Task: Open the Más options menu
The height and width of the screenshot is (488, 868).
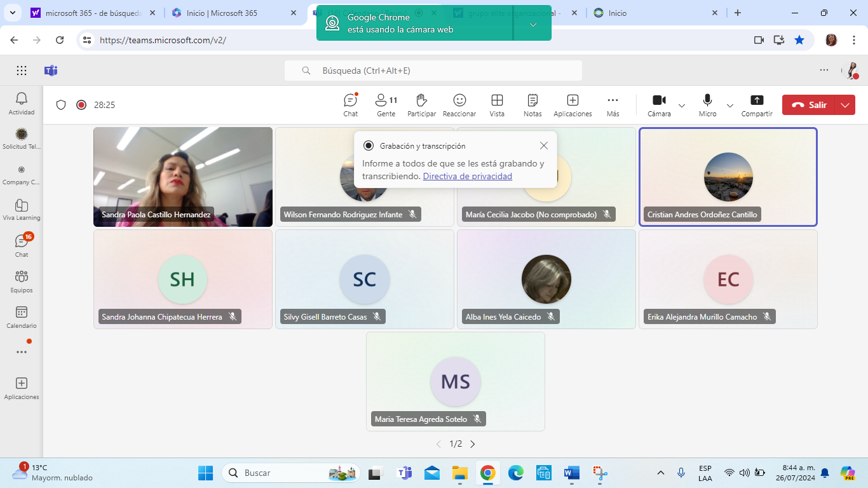Action: (x=613, y=105)
